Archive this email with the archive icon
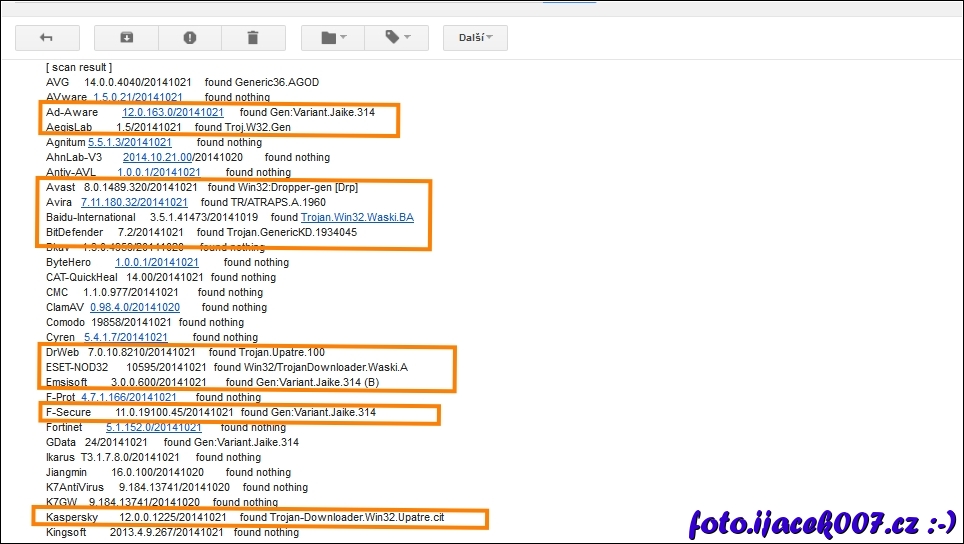 126,38
